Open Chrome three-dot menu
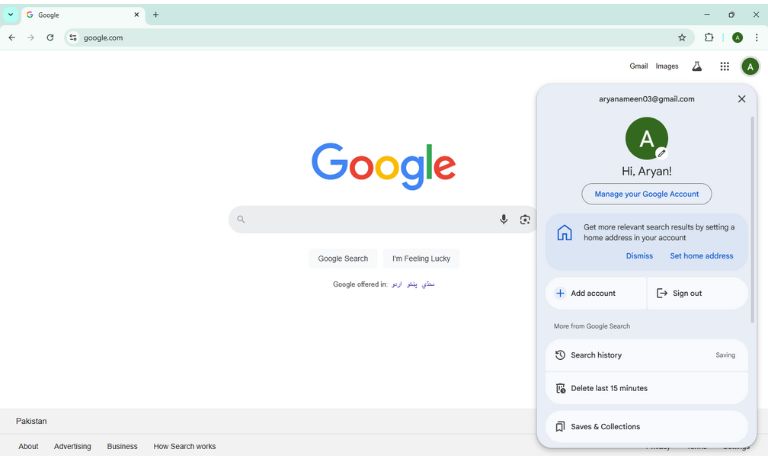Viewport: 768px width, 460px height. click(x=756, y=38)
